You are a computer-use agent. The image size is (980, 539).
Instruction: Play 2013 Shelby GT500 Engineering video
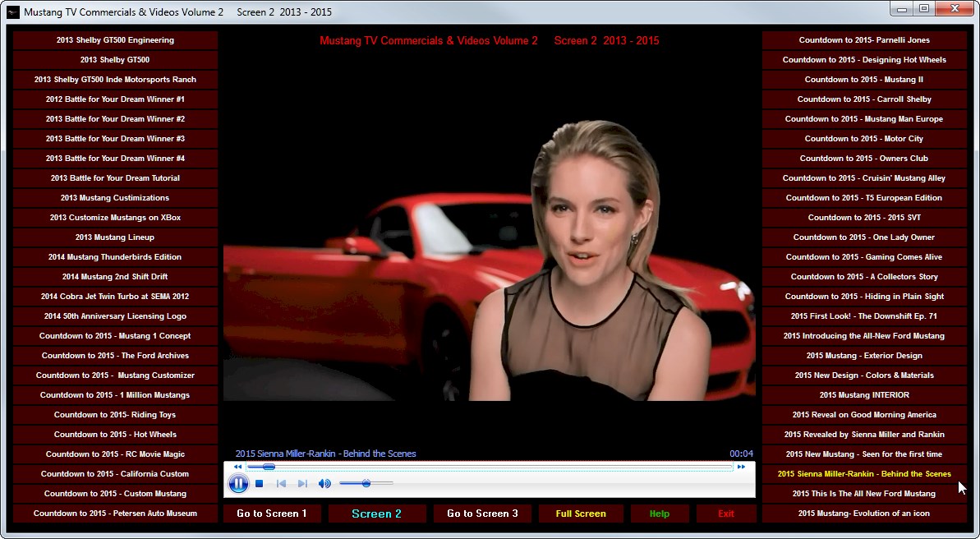tap(115, 40)
